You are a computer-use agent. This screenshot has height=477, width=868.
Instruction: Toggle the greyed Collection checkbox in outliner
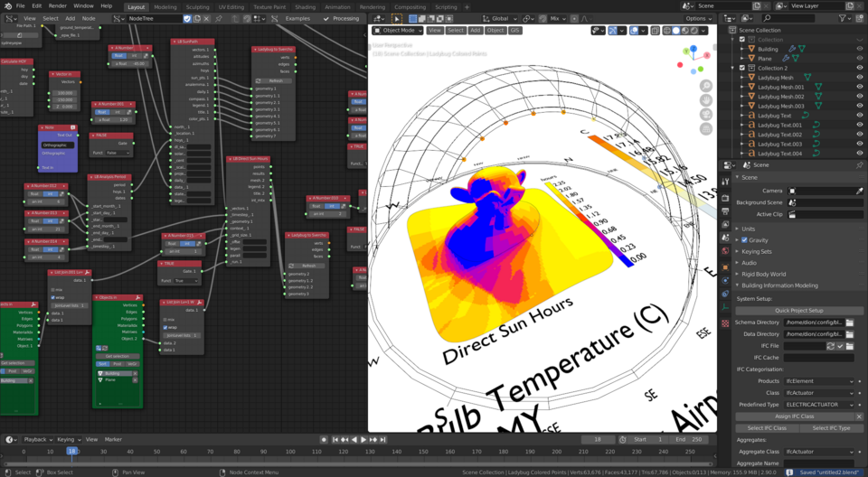(x=742, y=39)
